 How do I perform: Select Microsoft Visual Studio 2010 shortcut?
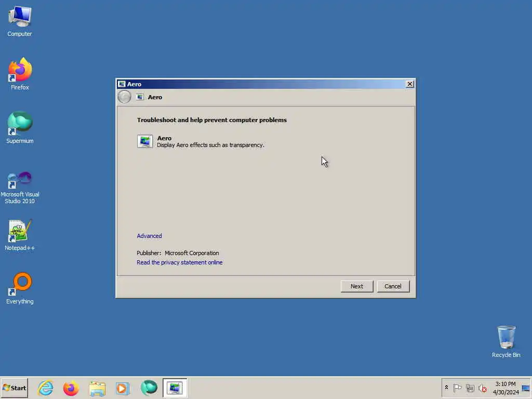[20, 188]
